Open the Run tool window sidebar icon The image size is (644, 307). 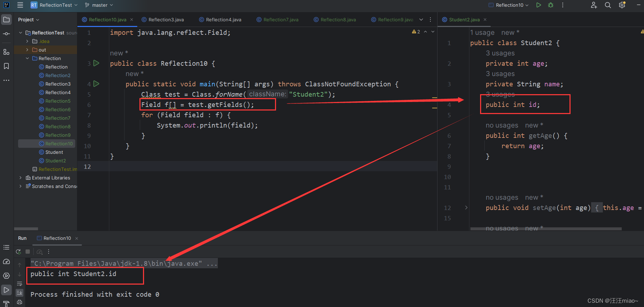click(6, 290)
